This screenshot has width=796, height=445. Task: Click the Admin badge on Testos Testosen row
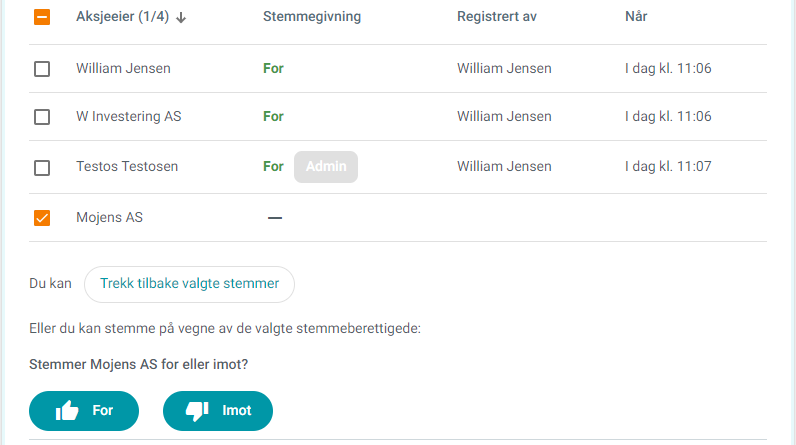(x=326, y=166)
